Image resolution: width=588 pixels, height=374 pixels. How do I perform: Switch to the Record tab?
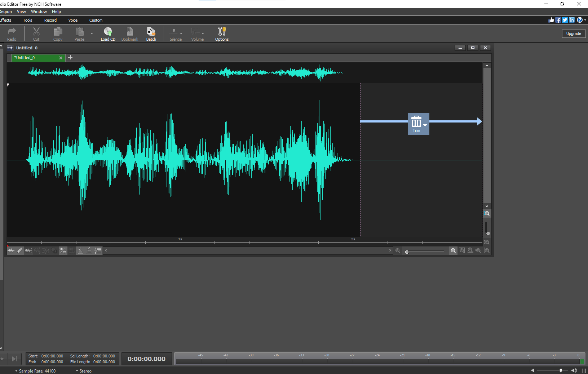pos(50,20)
